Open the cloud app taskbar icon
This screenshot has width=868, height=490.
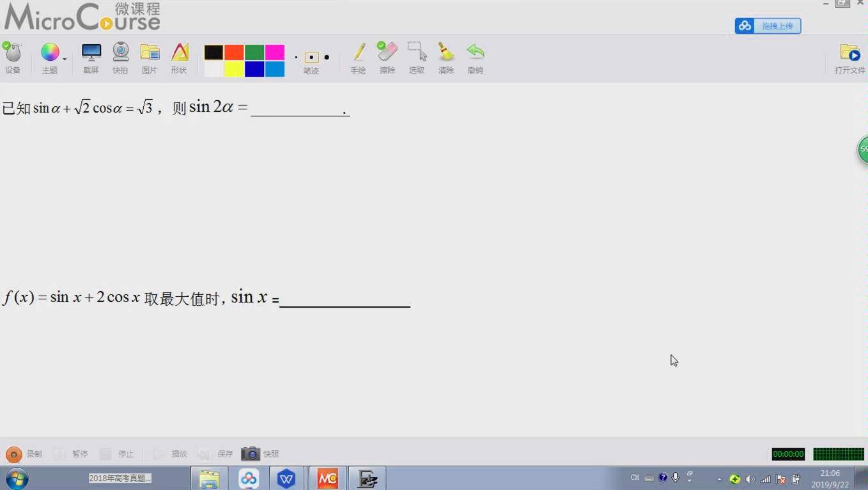click(x=249, y=478)
